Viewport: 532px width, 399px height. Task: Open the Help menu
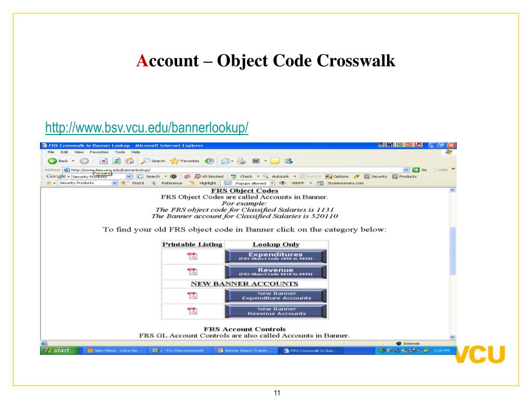[136, 152]
